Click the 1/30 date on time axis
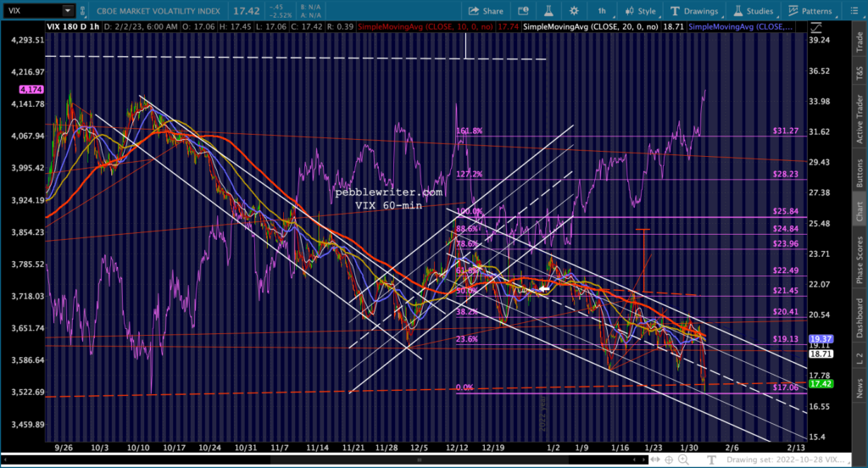Screen dimensions: 868x468 click(x=688, y=448)
